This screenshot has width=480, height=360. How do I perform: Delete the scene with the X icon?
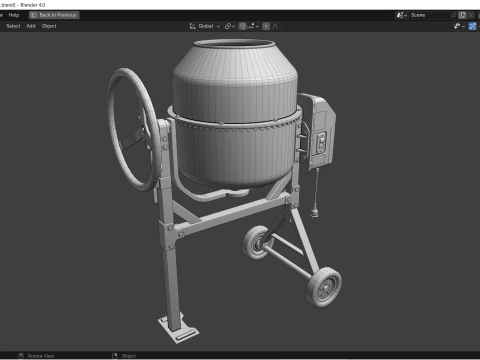pyautogui.click(x=471, y=15)
